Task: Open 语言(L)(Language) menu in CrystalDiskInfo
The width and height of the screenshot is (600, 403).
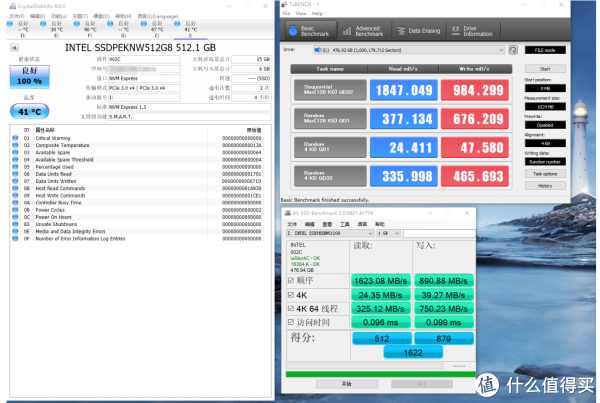Action: 158,16
